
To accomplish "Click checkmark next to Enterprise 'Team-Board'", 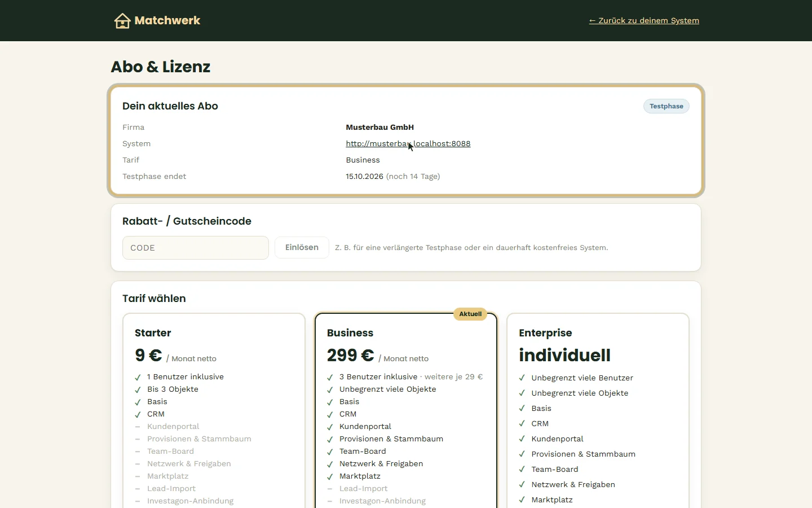I will [x=522, y=470].
